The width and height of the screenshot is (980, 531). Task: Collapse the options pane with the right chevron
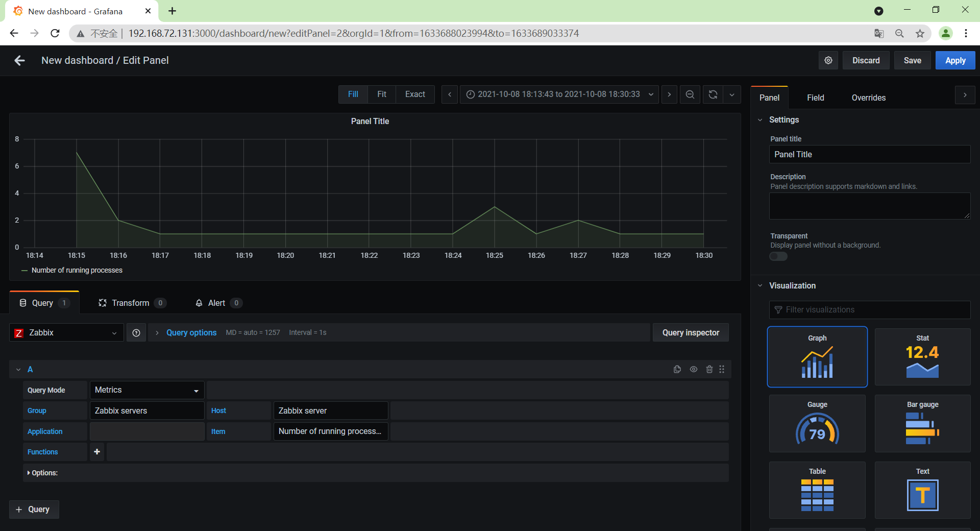point(965,95)
